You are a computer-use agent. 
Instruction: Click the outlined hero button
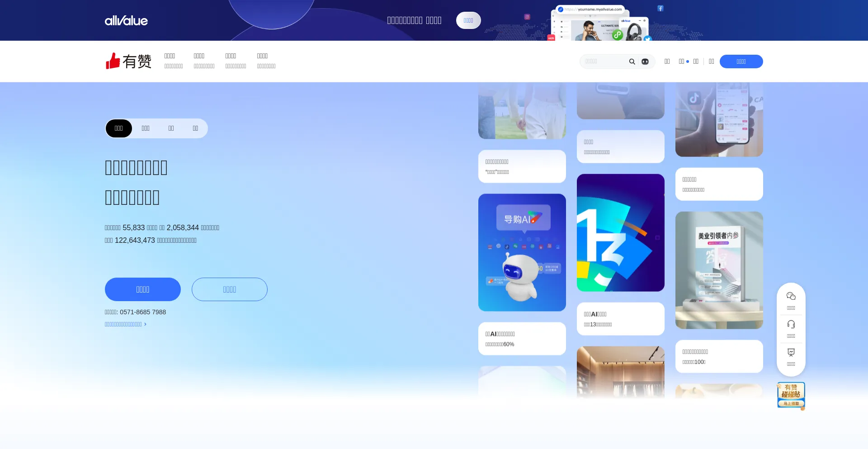229,289
